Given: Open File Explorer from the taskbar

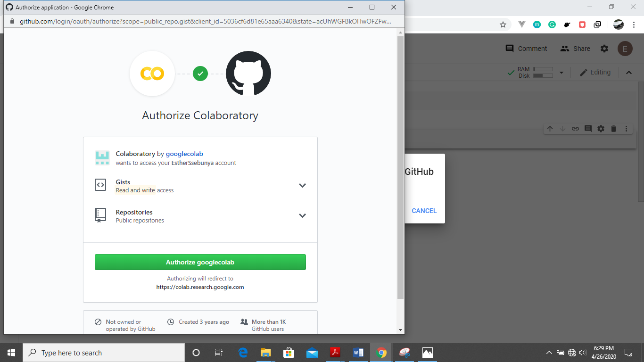Looking at the screenshot, I should click(266, 353).
